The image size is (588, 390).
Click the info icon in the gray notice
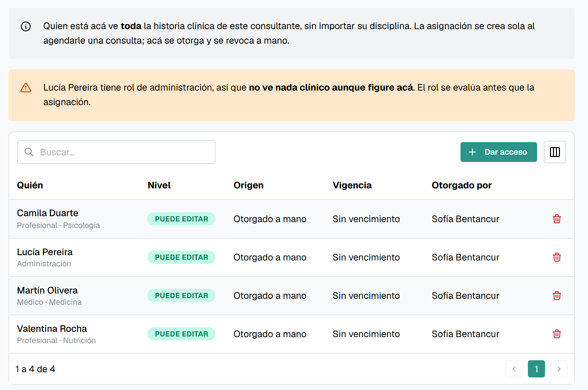point(26,26)
